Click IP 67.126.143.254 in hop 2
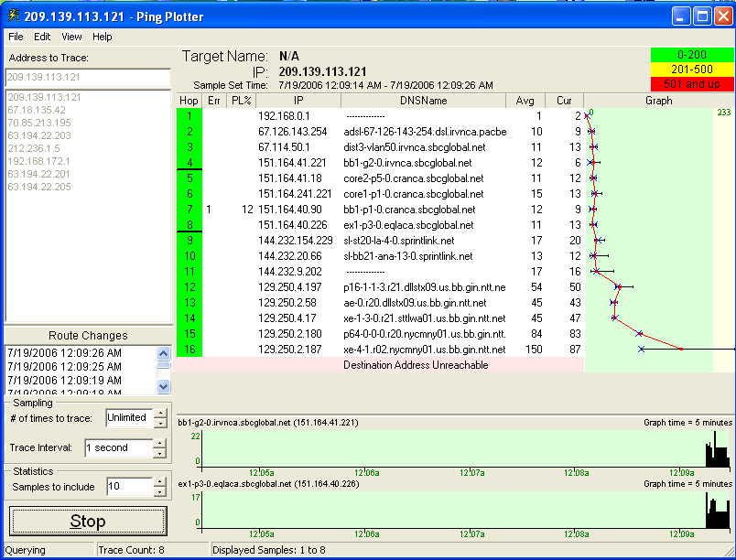The width and height of the screenshot is (736, 560). 292,132
